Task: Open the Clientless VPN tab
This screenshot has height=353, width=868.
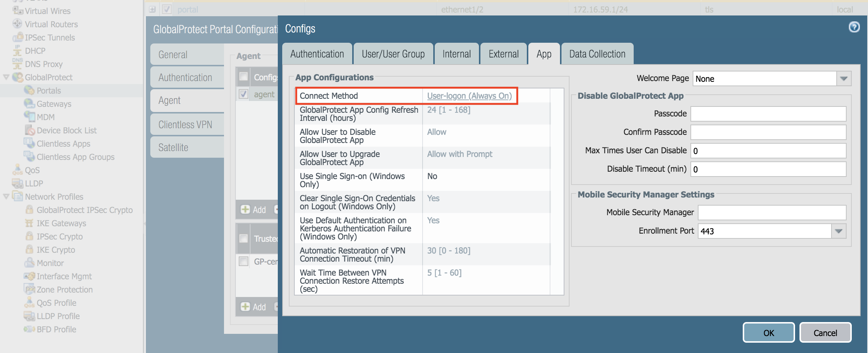Action: 185,124
